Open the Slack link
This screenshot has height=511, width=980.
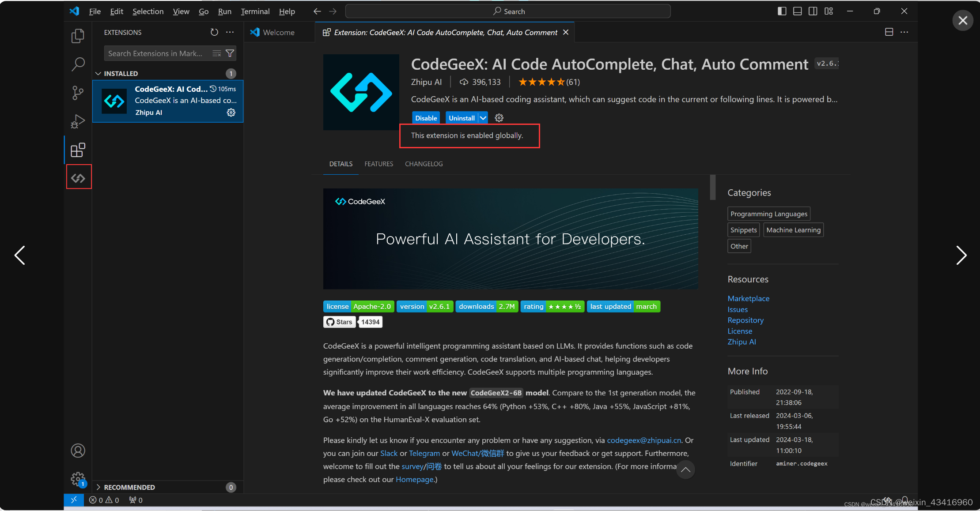389,453
